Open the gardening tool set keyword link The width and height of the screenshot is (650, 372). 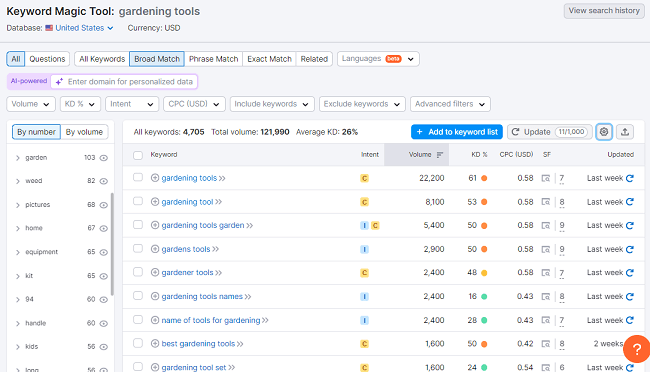tap(194, 367)
